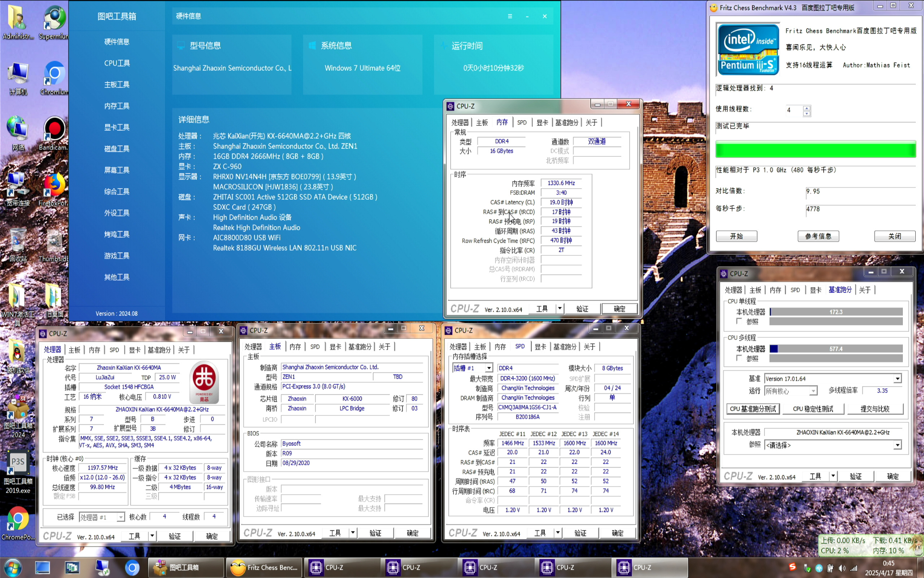Launch the ChromePortable desktop icon
The width and height of the screenshot is (924, 578).
tap(18, 523)
